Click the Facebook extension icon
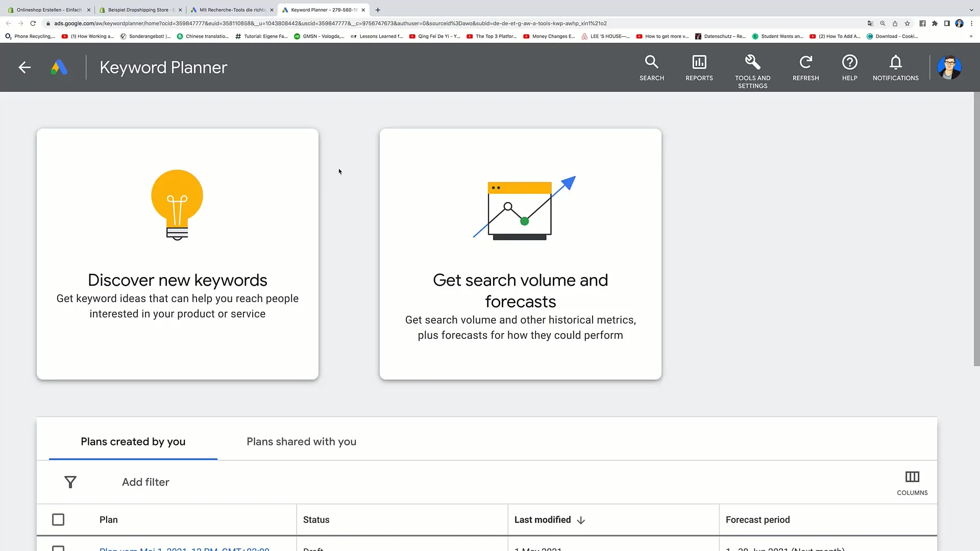This screenshot has height=551, width=980. [x=922, y=23]
